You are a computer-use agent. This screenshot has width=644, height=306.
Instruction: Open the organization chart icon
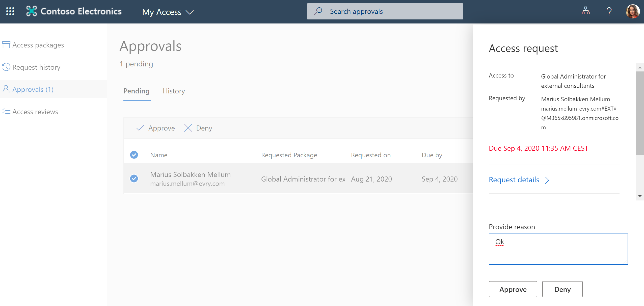(585, 11)
